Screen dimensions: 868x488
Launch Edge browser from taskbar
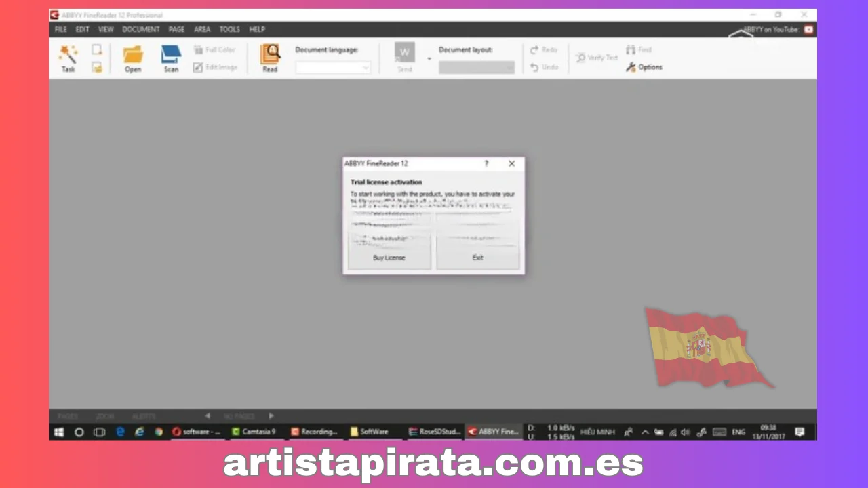tap(120, 432)
